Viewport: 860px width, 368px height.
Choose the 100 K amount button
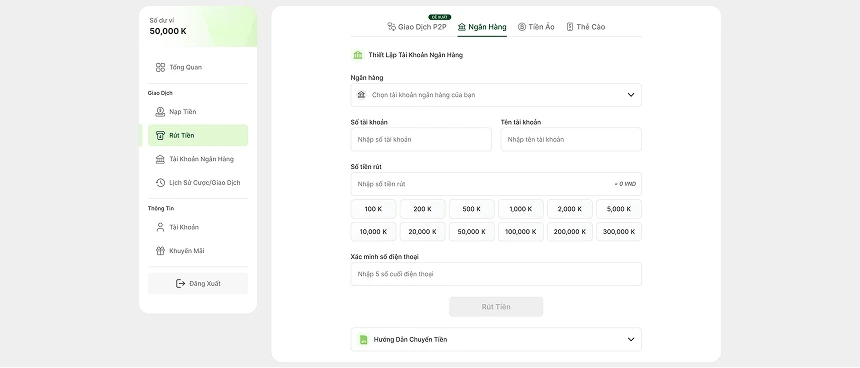click(x=373, y=209)
